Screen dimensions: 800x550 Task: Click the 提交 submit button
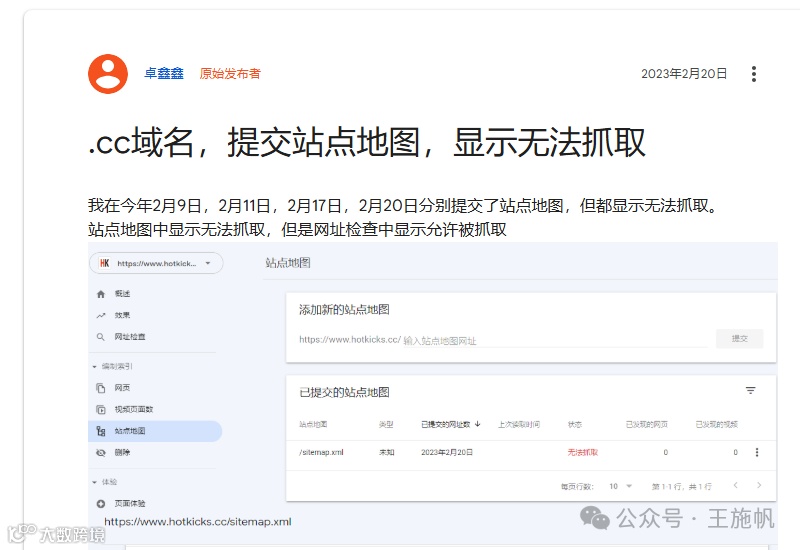coord(740,339)
